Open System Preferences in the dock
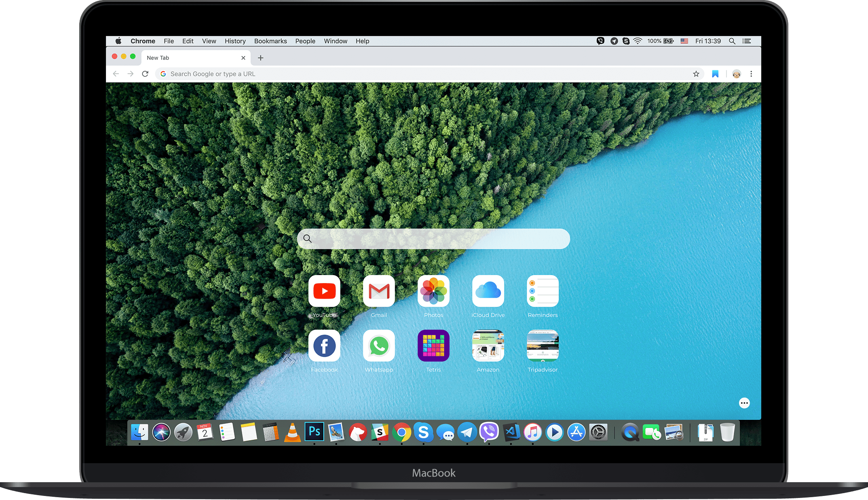Image resolution: width=868 pixels, height=500 pixels. pos(598,432)
